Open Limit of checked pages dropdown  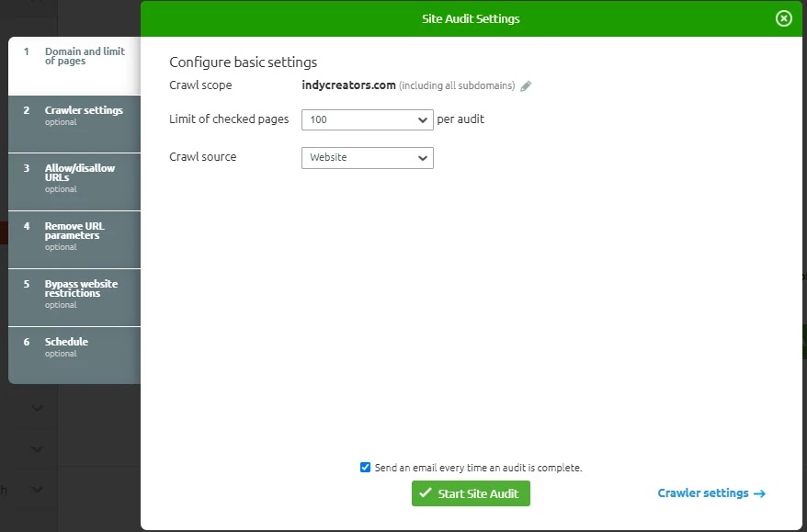368,119
